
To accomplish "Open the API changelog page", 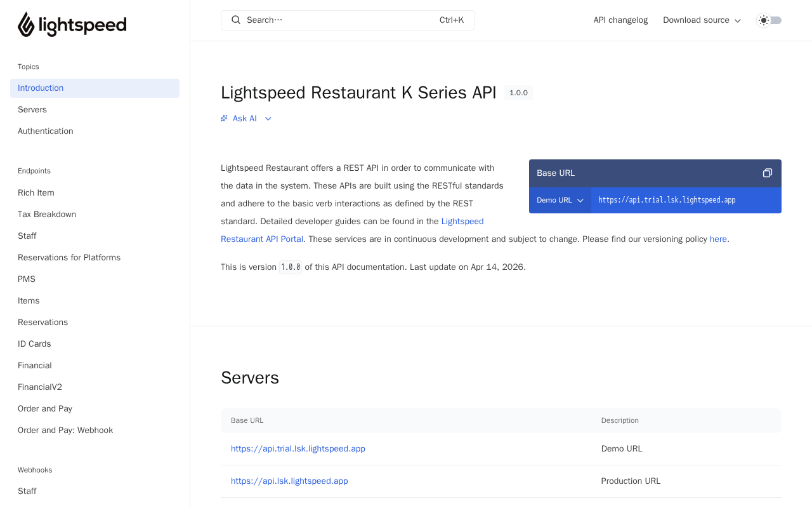I will click(x=620, y=20).
